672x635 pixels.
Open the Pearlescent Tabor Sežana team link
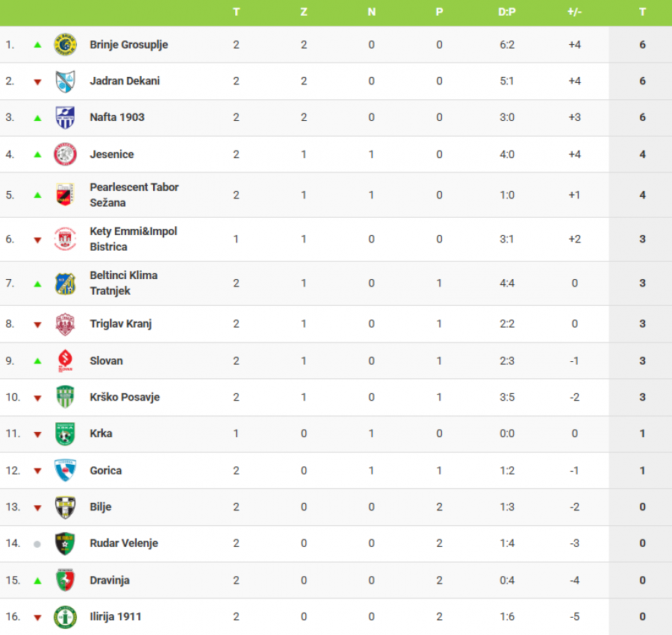pyautogui.click(x=134, y=195)
